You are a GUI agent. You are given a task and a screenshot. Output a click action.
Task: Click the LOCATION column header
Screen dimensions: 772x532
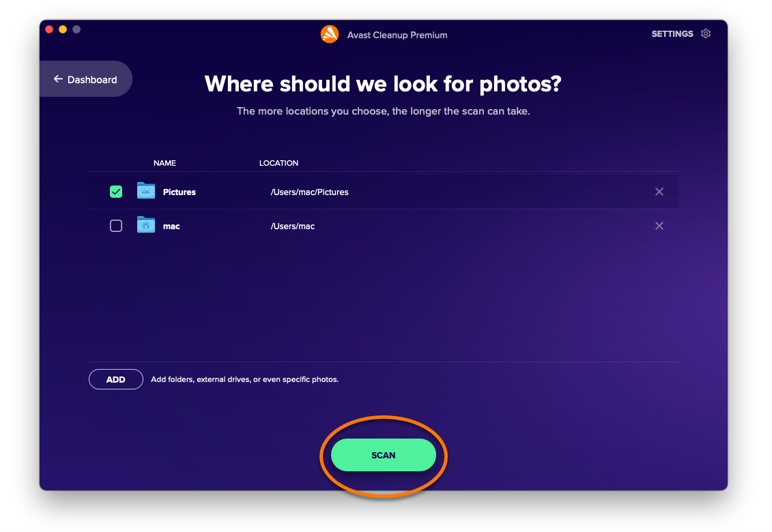278,163
